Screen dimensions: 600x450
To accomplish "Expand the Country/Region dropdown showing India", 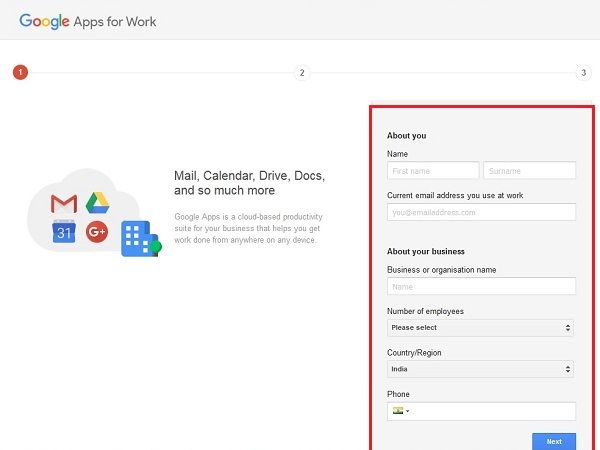I will pyautogui.click(x=481, y=369).
